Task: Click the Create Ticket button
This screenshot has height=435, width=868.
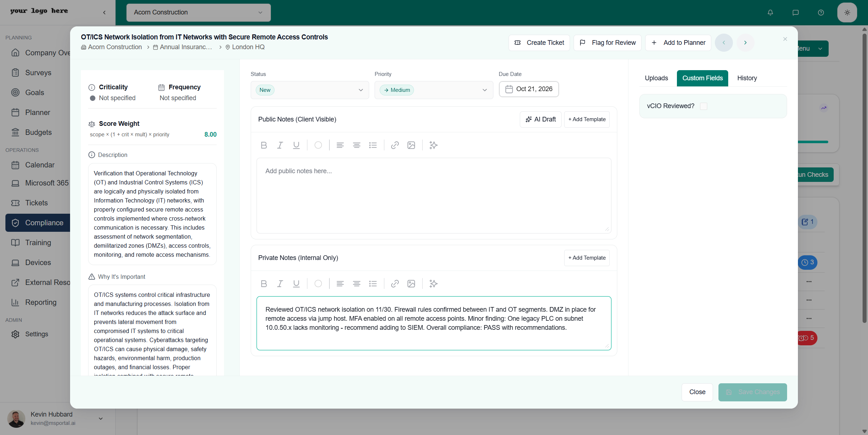Action: click(x=539, y=43)
